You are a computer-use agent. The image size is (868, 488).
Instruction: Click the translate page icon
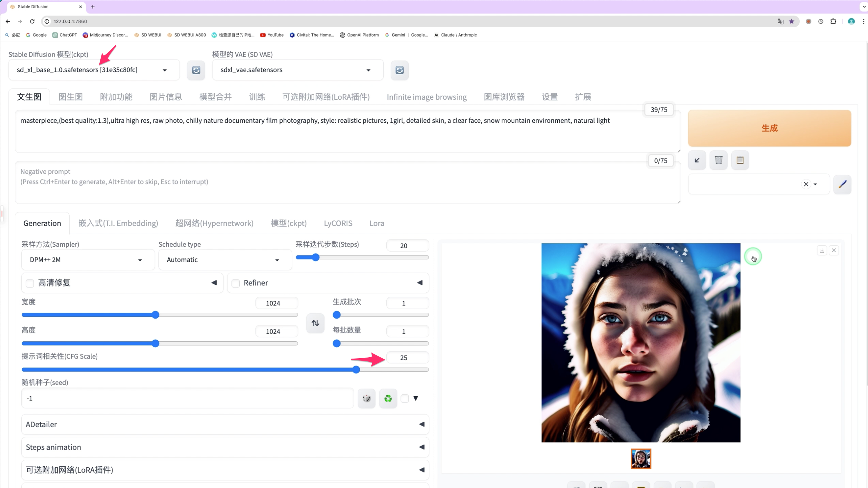[x=780, y=21]
